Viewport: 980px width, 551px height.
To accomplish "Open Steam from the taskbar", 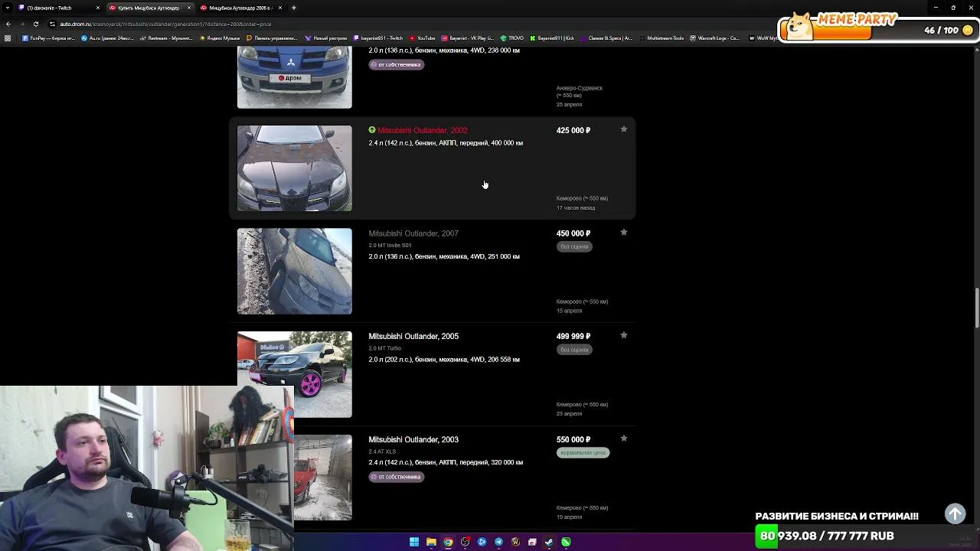I will coord(549,542).
